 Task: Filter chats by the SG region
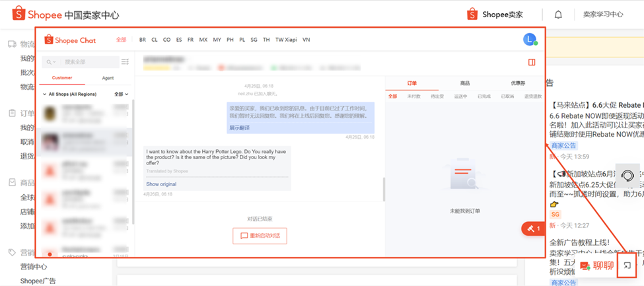pos(254,40)
